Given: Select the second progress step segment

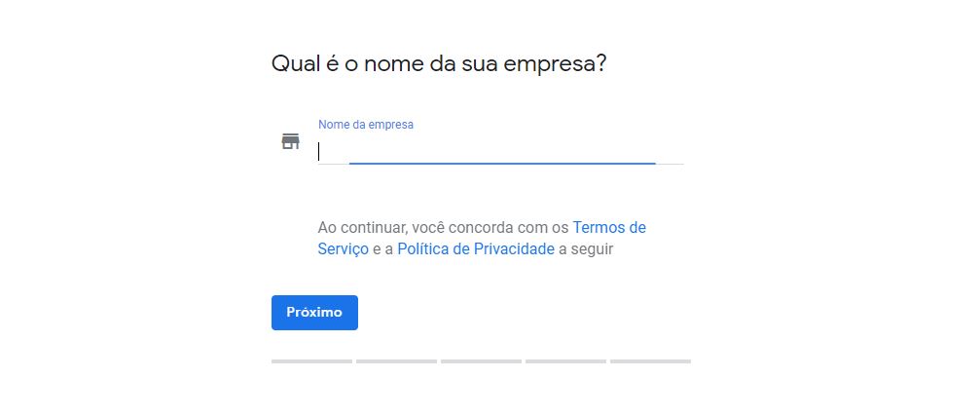Looking at the screenshot, I should pyautogui.click(x=396, y=361).
